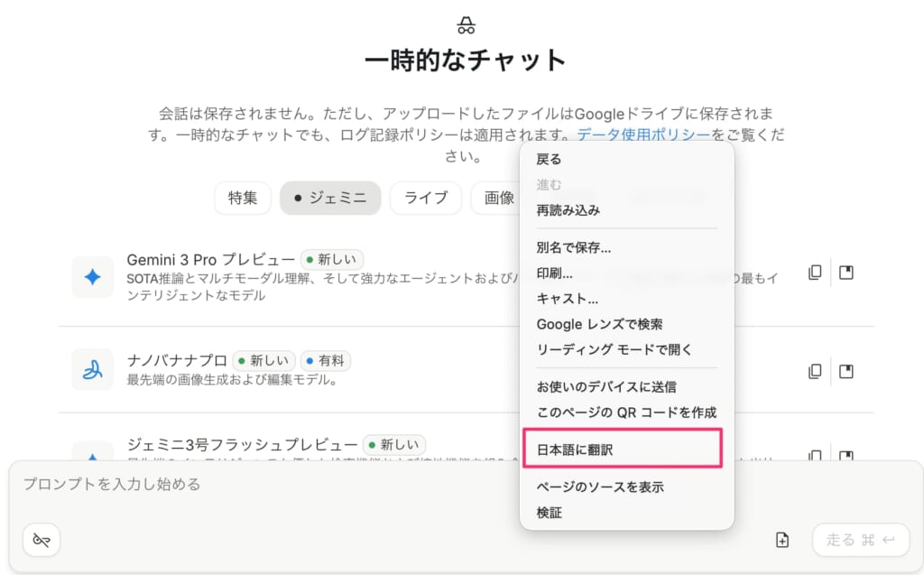Click the ナノバナナプロ banana model icon

click(92, 370)
